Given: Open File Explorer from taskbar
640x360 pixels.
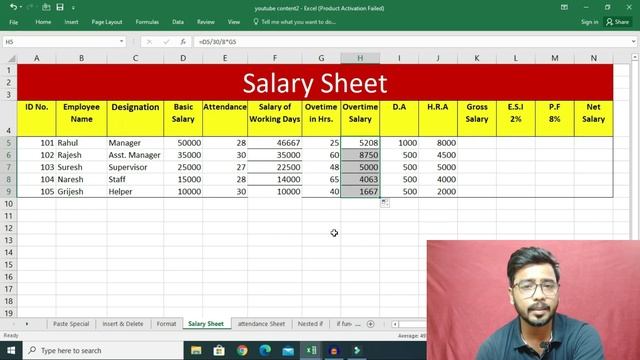Looking at the screenshot, I should tap(196, 351).
